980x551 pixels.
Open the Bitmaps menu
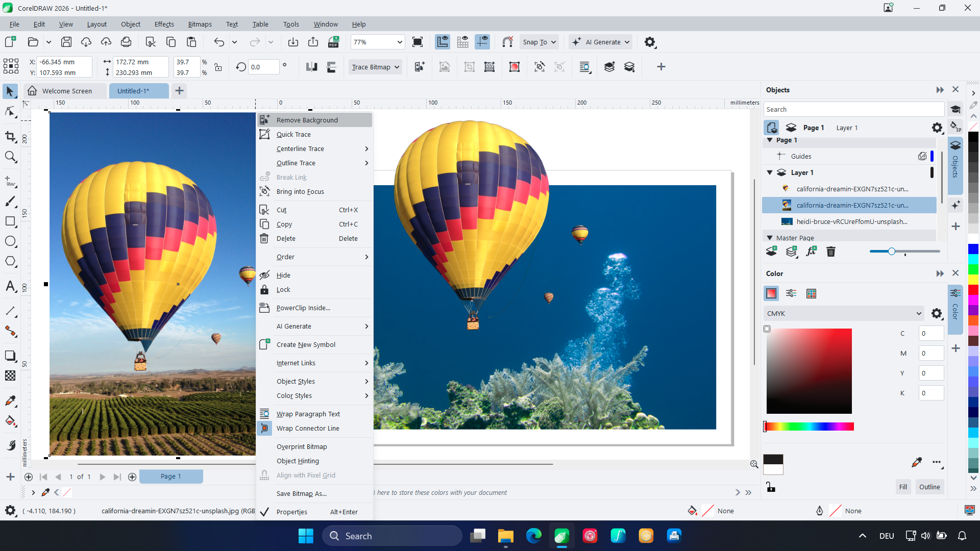click(200, 24)
